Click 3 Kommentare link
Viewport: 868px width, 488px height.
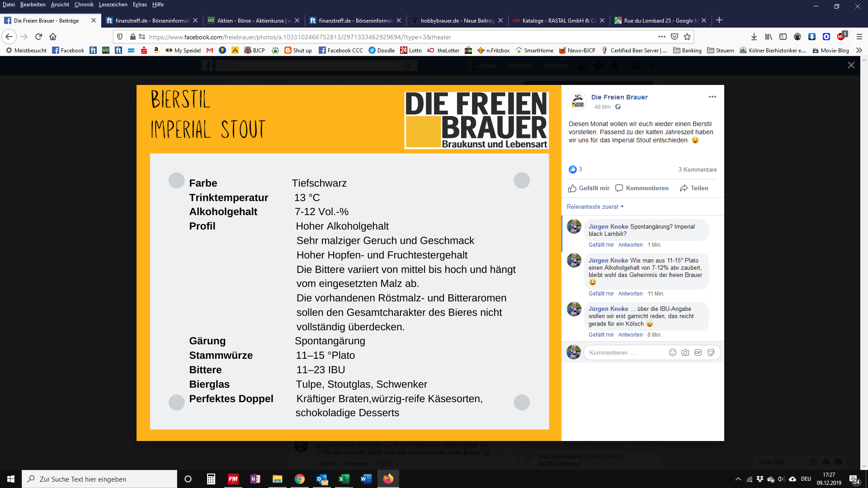[x=697, y=169]
